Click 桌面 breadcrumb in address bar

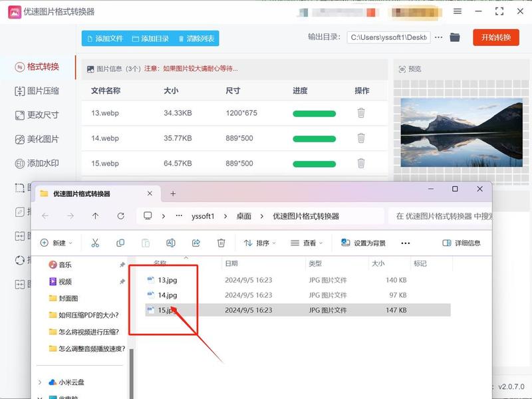tap(243, 216)
